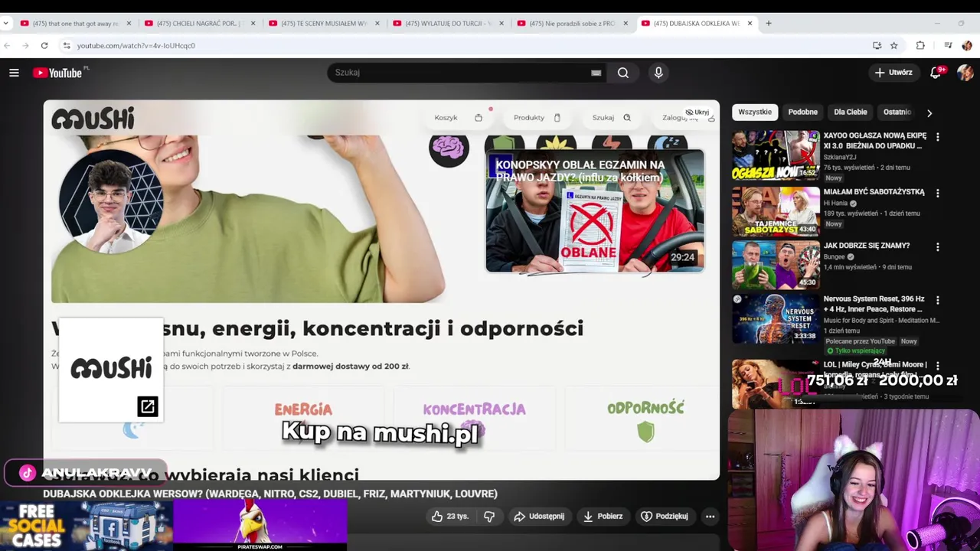This screenshot has width=980, height=551.
Task: Go back with browser back arrow
Action: [x=7, y=45]
